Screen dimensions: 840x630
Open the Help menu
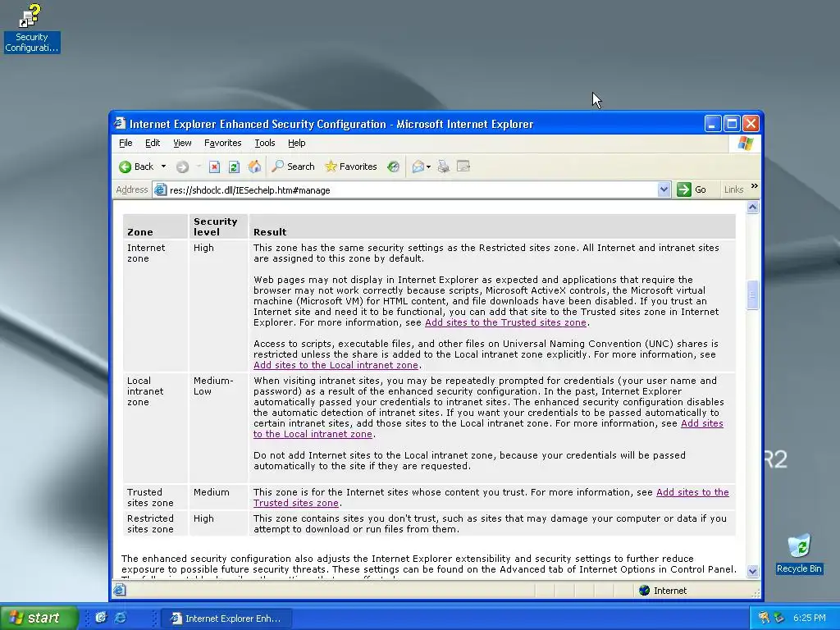point(296,143)
